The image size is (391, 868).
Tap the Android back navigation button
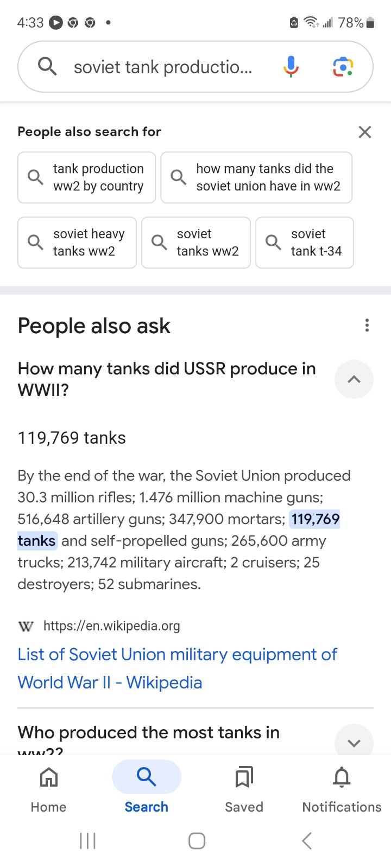307,841
